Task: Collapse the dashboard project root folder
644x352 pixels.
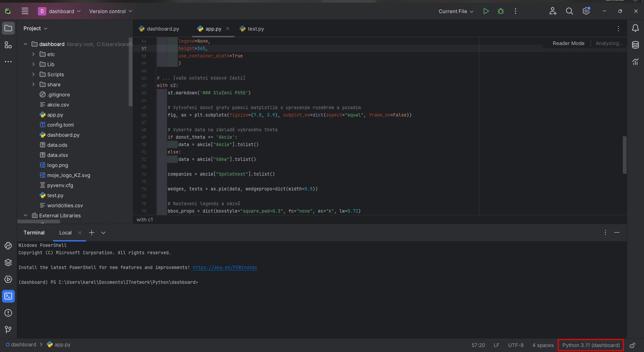Action: (25, 44)
